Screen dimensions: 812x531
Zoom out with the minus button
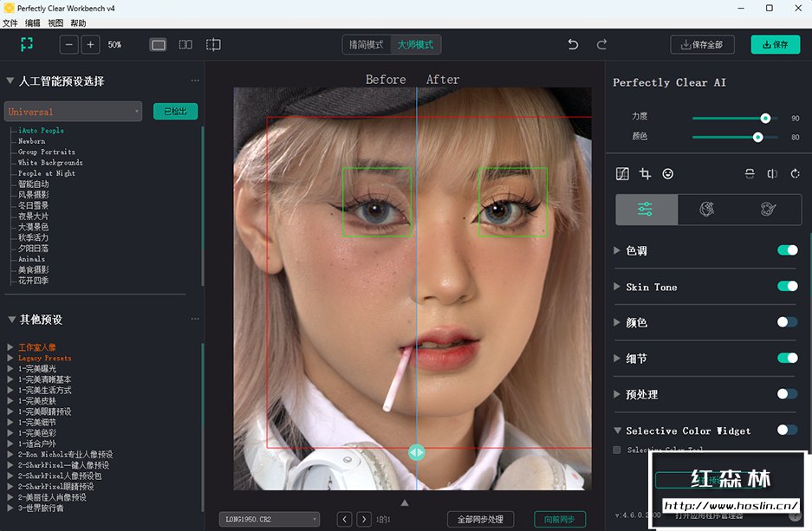68,44
